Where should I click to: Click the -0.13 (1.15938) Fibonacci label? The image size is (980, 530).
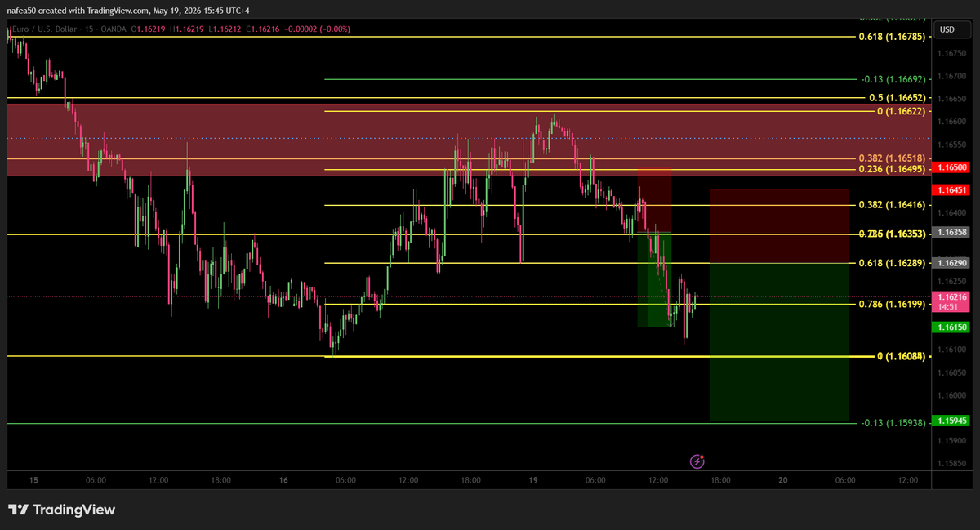coord(893,423)
